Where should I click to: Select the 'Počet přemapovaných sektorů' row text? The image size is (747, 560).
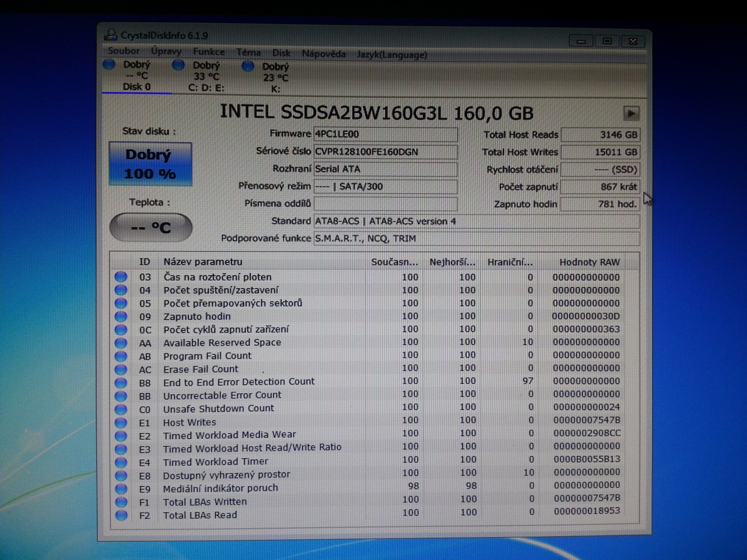(233, 303)
